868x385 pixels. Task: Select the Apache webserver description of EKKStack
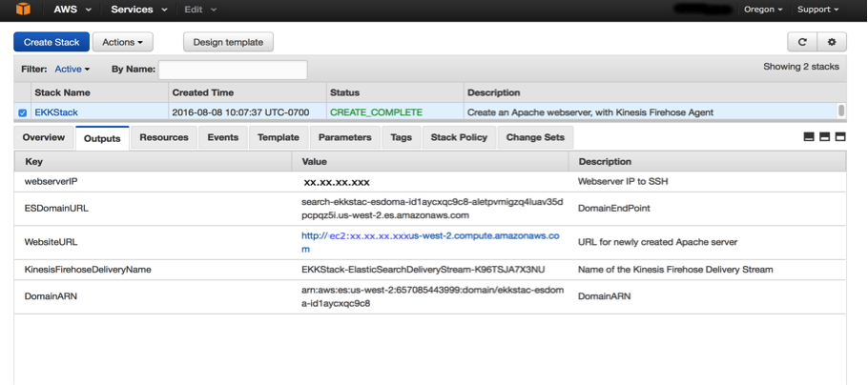point(590,112)
